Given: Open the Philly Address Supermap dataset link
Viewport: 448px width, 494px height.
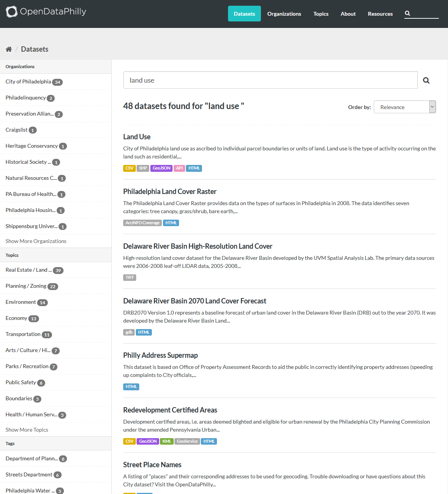Looking at the screenshot, I should [x=160, y=355].
